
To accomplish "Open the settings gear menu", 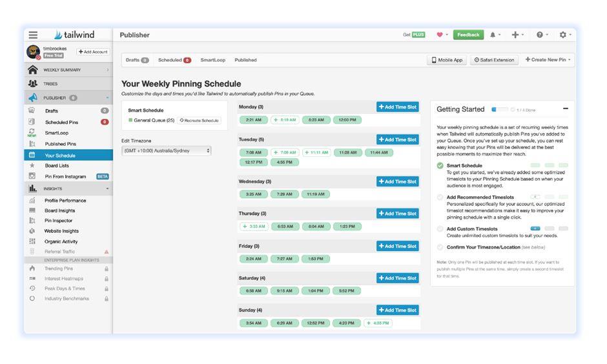I will [563, 35].
